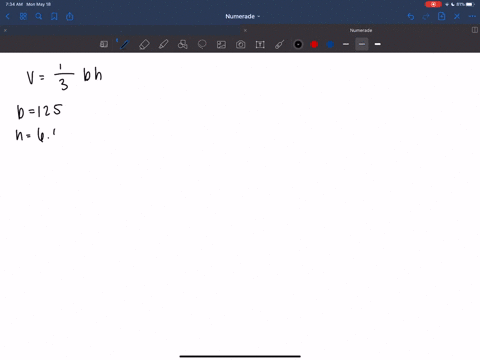This screenshot has height=360, width=480.
Task: Tap the red screen recording indicator
Action: pos(433,4)
